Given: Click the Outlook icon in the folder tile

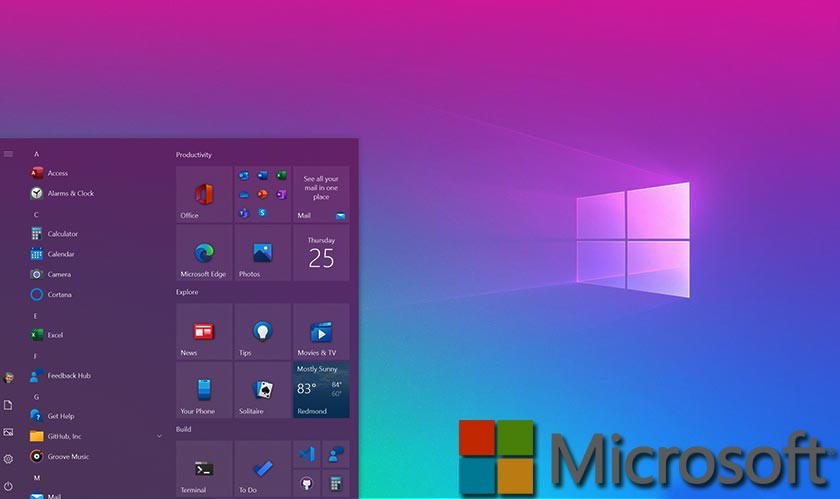Looking at the screenshot, I should 244,176.
